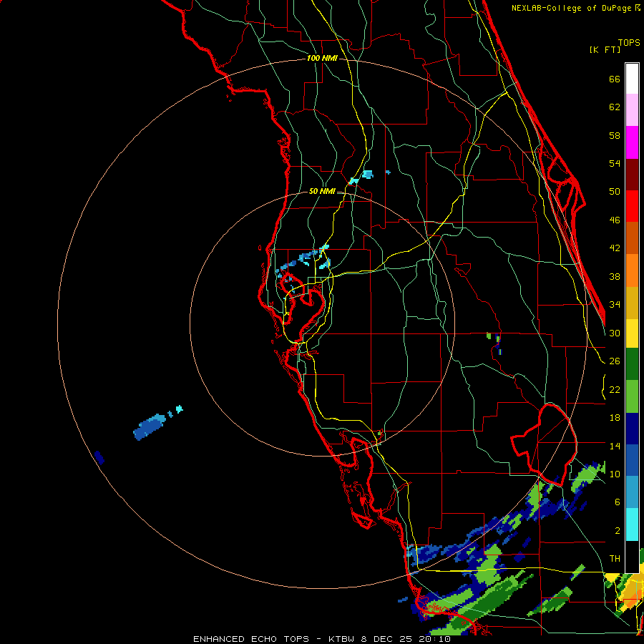Click the 10 value on the scale
The width and height of the screenshot is (644, 644).
click(x=615, y=474)
